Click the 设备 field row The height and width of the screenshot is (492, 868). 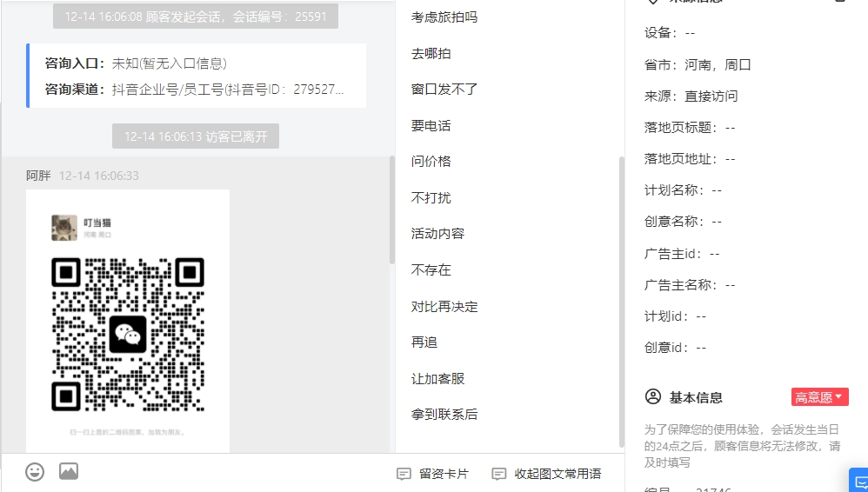click(x=670, y=33)
